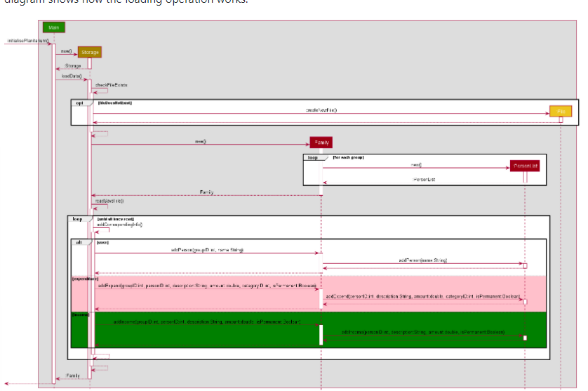Screen dimensions: 588x391
Task: Select the new() label pointing to PersonList
Action: [x=416, y=165]
